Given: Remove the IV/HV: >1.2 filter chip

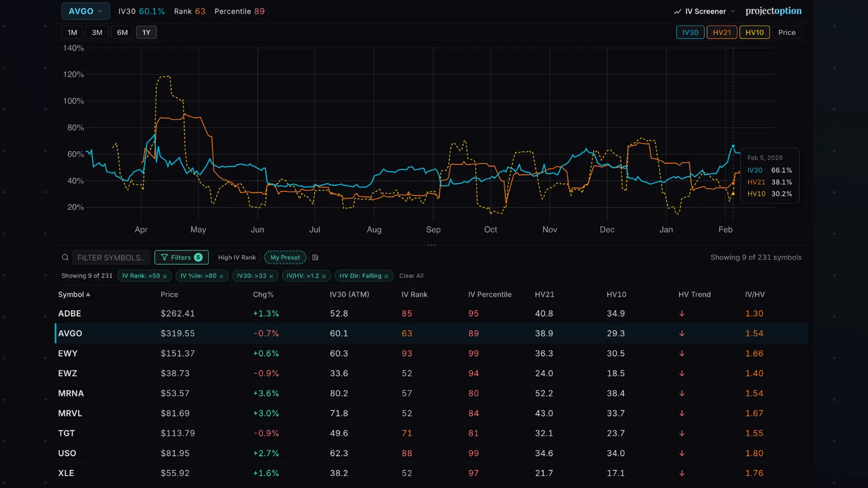Looking at the screenshot, I should pos(324,276).
